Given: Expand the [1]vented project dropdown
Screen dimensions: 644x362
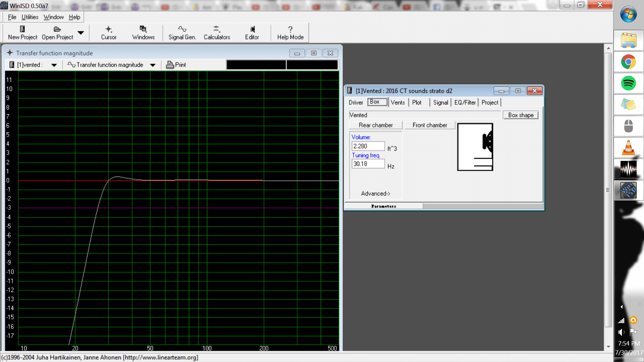Looking at the screenshot, I should pyautogui.click(x=54, y=65).
